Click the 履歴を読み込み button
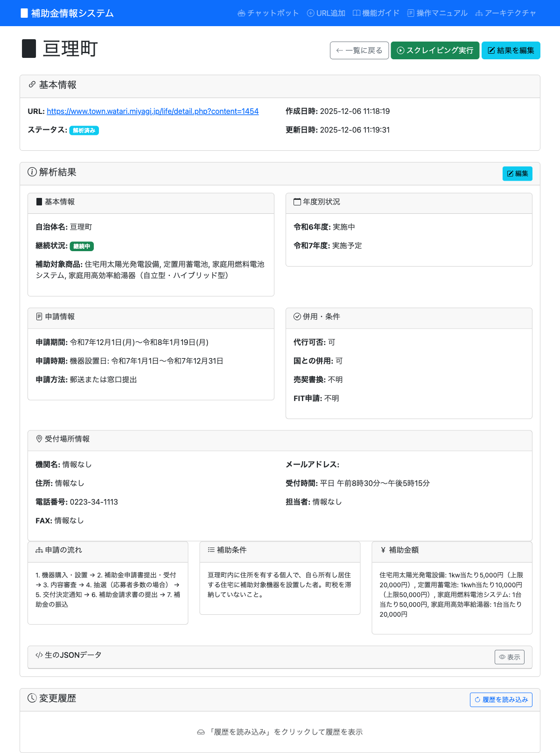560x753 pixels. (x=501, y=700)
